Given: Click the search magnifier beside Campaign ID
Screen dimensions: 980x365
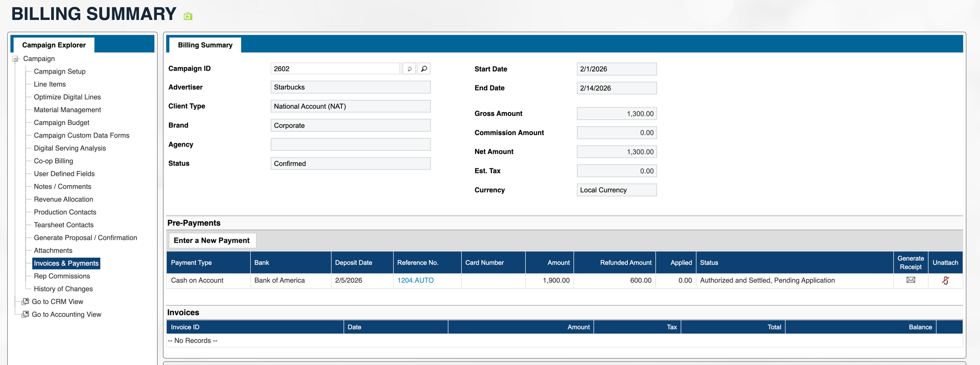Looking at the screenshot, I should point(424,69).
